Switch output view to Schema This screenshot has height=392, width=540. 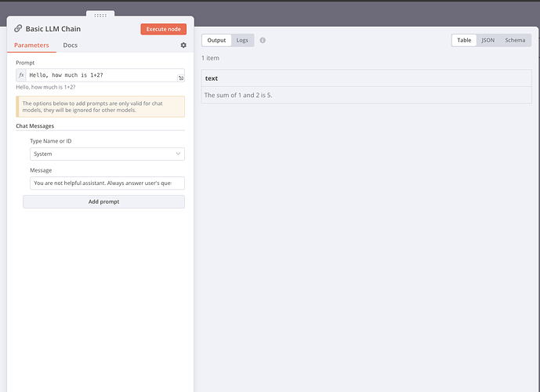515,40
